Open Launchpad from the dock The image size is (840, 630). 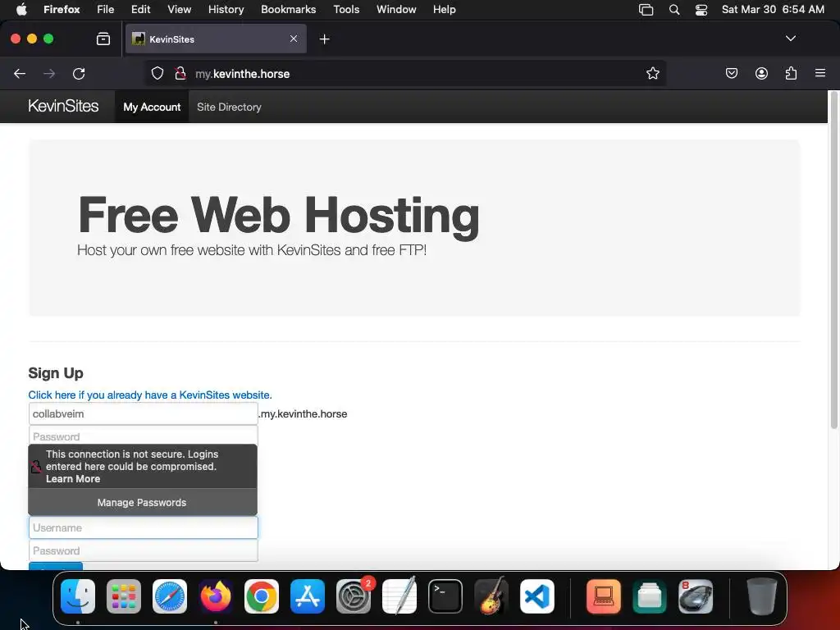(x=124, y=596)
